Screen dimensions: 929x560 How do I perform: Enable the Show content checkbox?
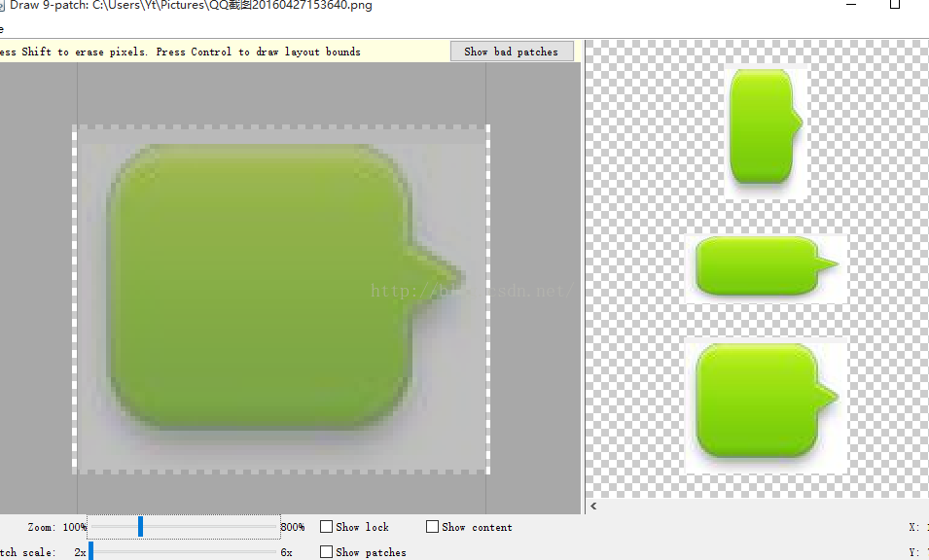(433, 527)
